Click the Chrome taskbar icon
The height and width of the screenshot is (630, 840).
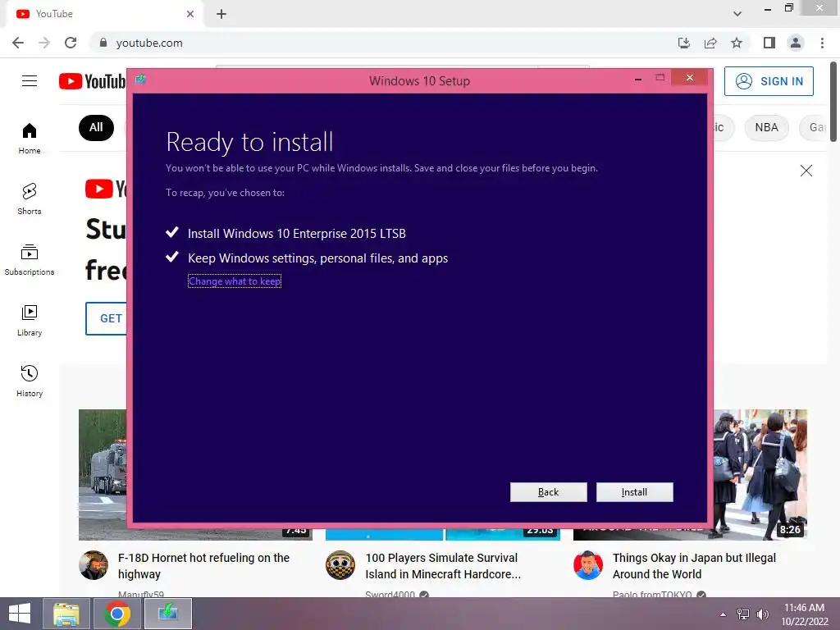coord(116,614)
